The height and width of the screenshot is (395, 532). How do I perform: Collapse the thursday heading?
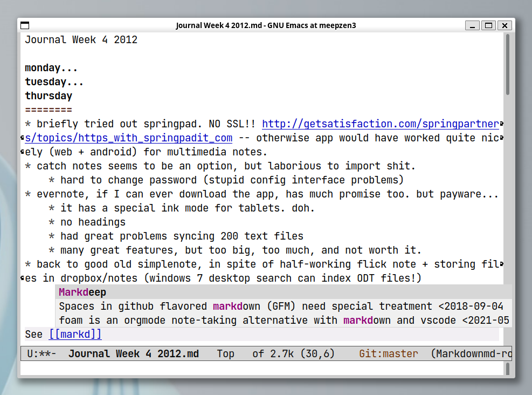pyautogui.click(x=49, y=96)
